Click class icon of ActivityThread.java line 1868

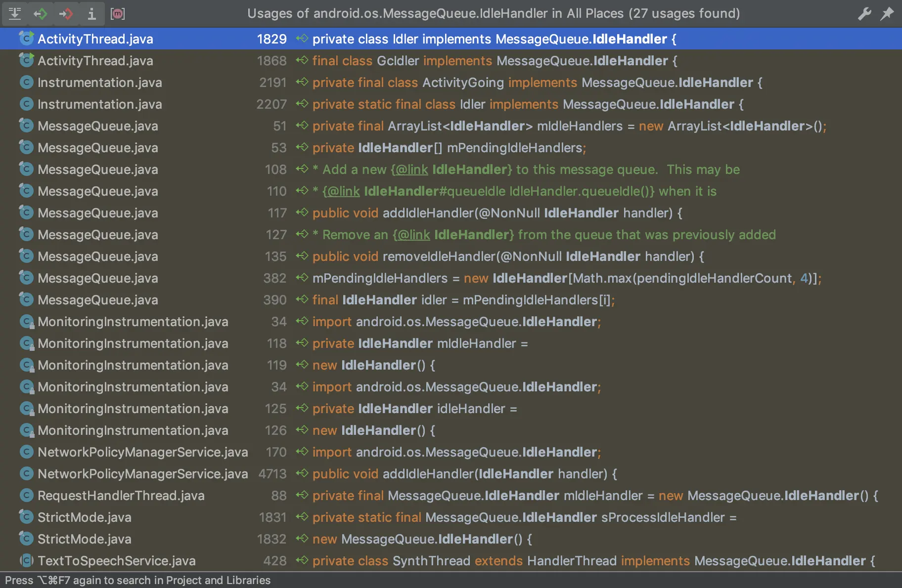click(x=26, y=60)
